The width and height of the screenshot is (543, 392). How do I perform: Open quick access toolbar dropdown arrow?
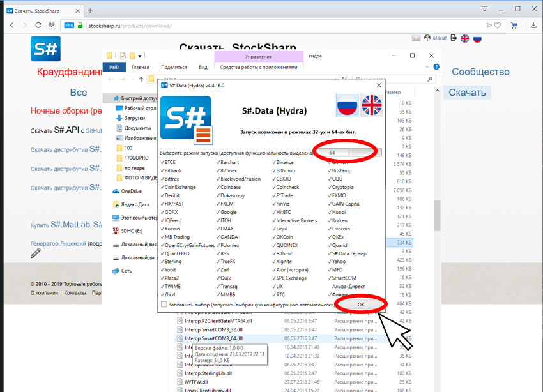(139, 56)
